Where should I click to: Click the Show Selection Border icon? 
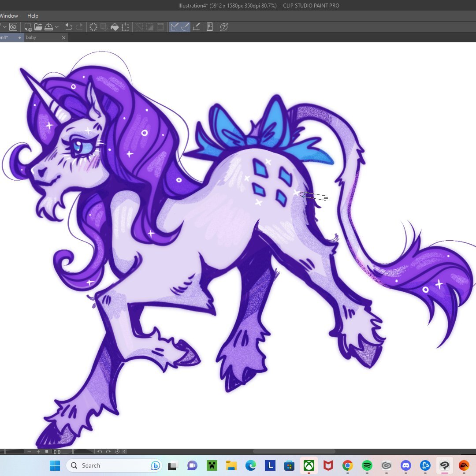[x=160, y=27]
